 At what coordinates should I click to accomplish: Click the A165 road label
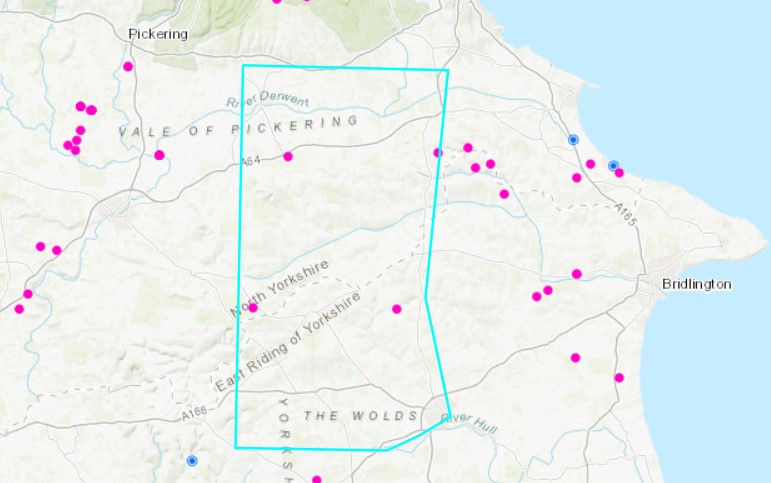(625, 213)
